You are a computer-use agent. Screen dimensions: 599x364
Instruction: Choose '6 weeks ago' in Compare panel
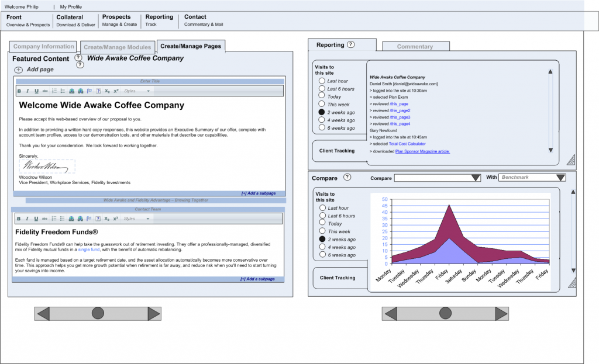(322, 255)
